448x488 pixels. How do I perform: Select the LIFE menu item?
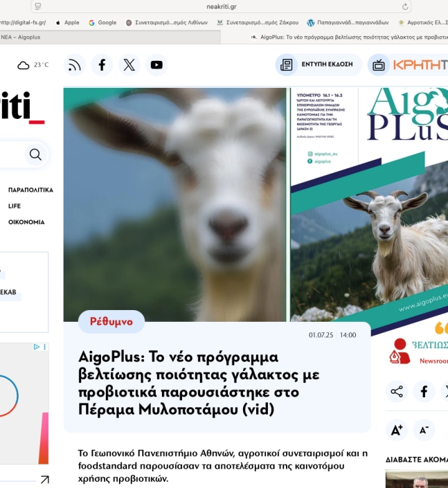tap(15, 206)
